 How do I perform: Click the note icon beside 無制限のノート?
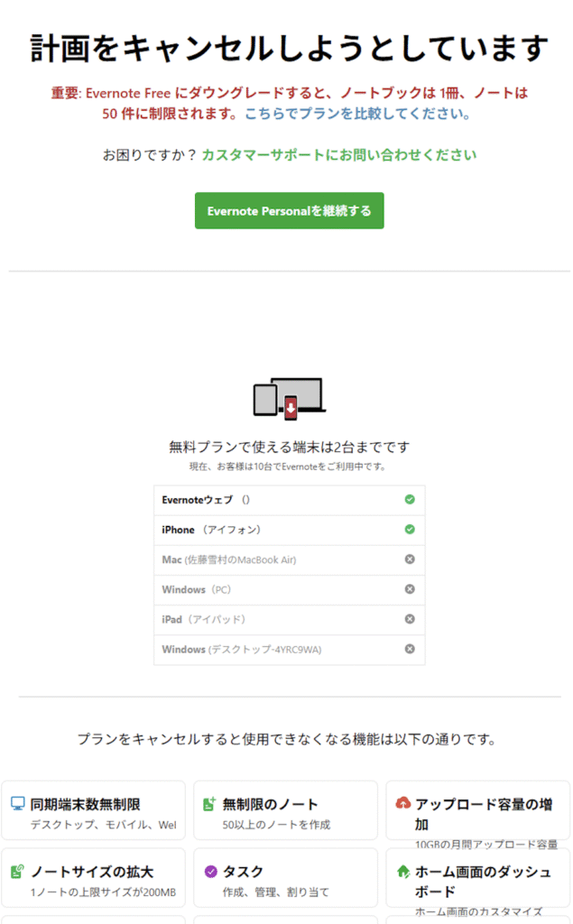[209, 804]
